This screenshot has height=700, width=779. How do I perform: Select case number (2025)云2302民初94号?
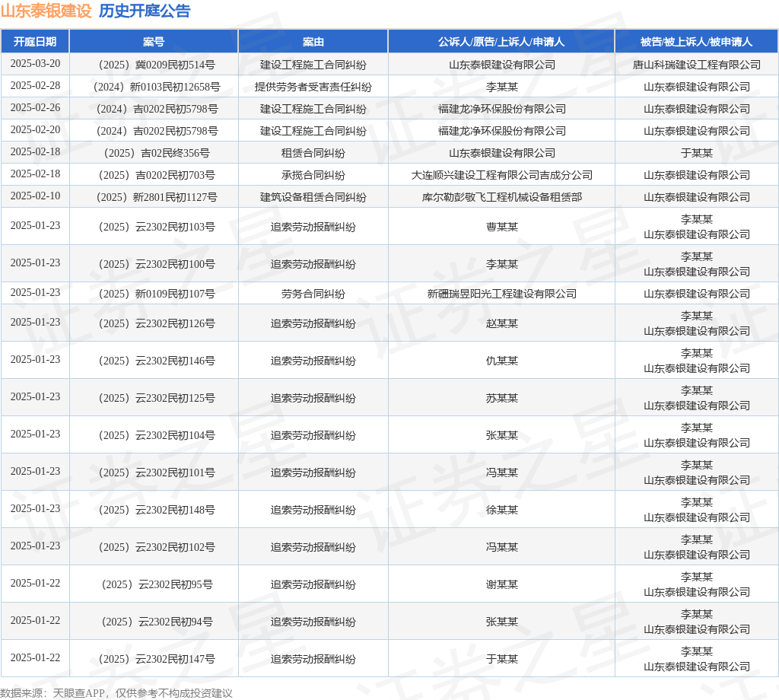pos(157,622)
